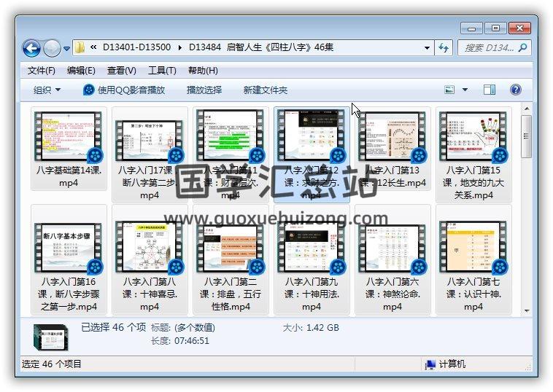The image size is (553, 392).
Task: Click the search magnifier icon
Action: (x=522, y=47)
